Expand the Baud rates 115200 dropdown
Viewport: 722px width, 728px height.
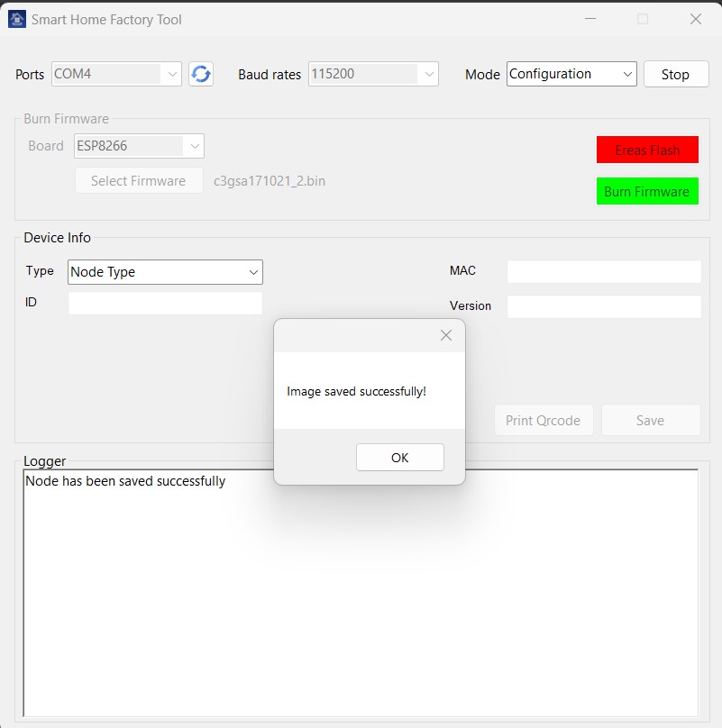click(373, 74)
